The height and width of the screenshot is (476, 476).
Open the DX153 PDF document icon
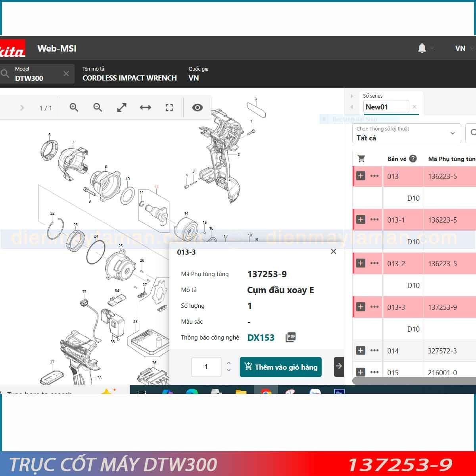tap(291, 337)
